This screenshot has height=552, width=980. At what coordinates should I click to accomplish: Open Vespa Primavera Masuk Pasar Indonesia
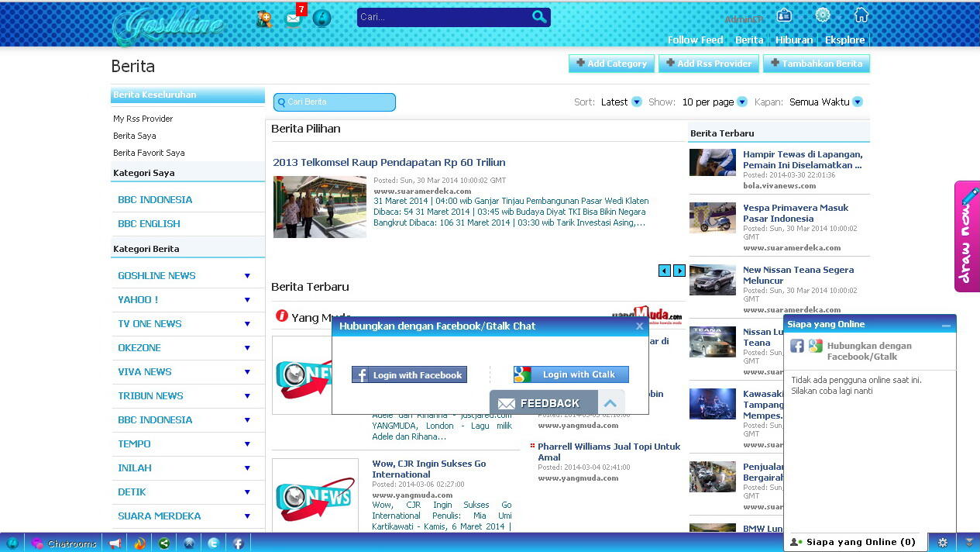click(796, 213)
